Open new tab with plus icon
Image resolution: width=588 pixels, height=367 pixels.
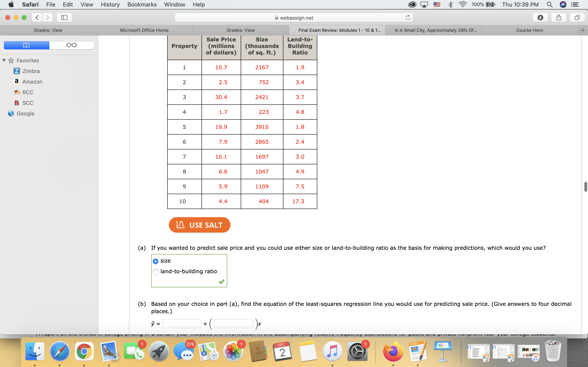pyautogui.click(x=583, y=30)
